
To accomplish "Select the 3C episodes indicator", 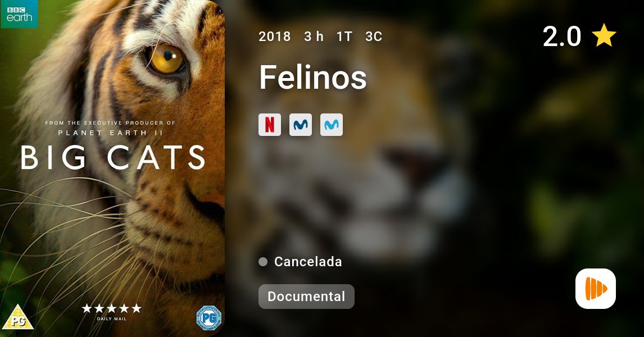I will click(374, 37).
